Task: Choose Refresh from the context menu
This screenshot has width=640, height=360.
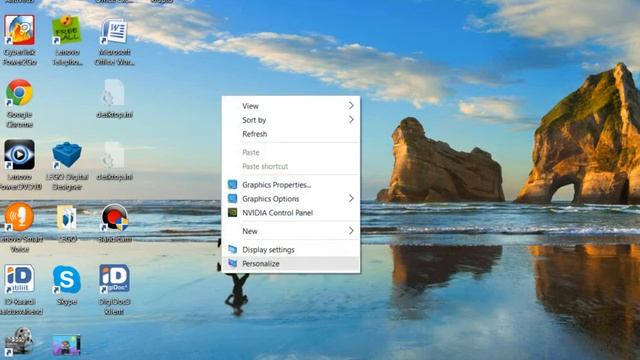Action: (x=291, y=134)
